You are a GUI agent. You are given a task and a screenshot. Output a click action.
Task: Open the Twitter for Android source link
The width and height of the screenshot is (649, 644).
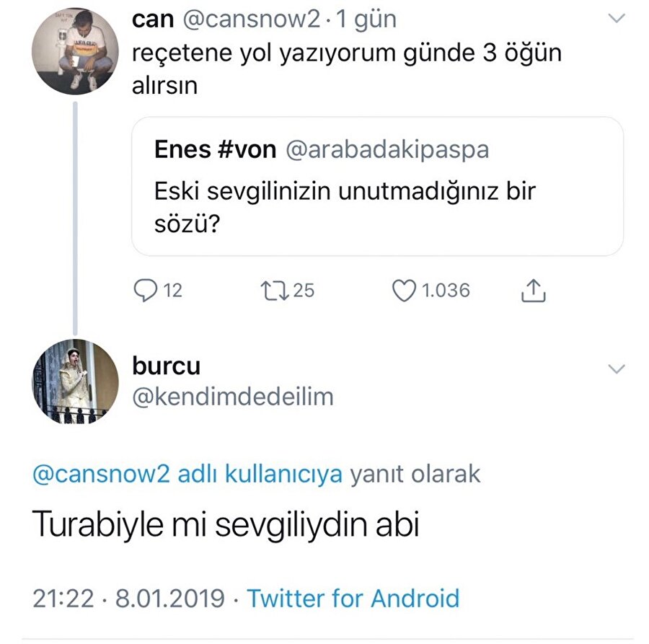(x=353, y=598)
